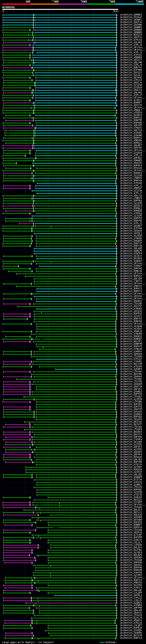Screen dimensions: 146x644
Task: Select the UniRef100_A7NU54 label
Action: (x=131, y=309)
